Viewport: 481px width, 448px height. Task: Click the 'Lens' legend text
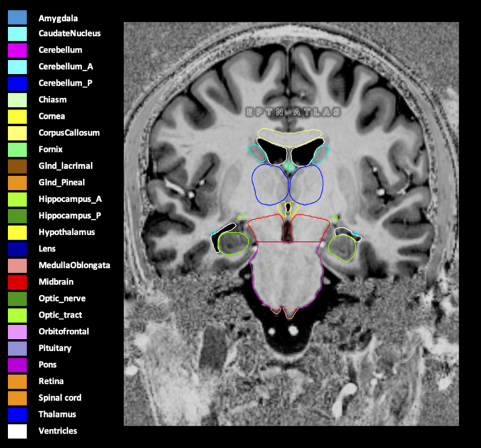coord(47,249)
